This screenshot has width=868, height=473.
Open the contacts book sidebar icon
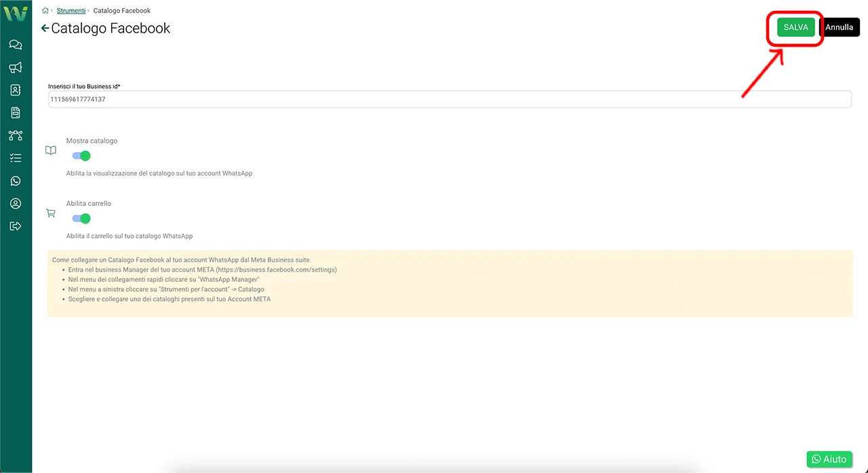(16, 89)
